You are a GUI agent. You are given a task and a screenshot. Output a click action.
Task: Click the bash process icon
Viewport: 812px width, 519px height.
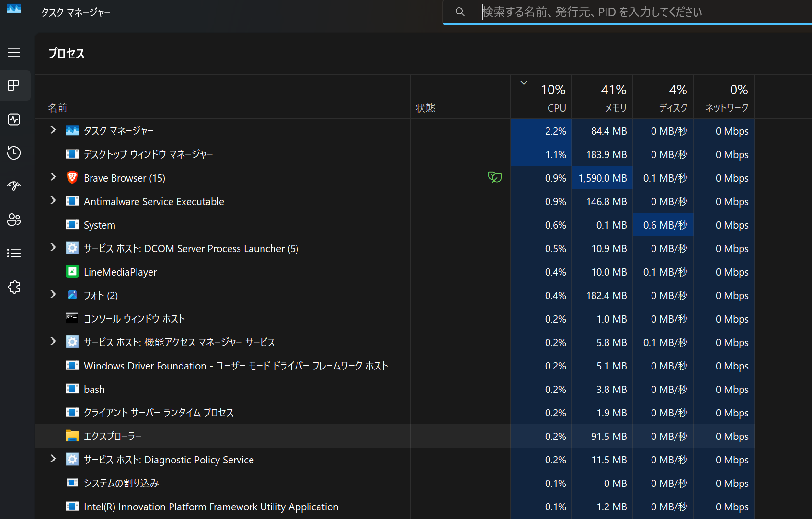pos(72,389)
